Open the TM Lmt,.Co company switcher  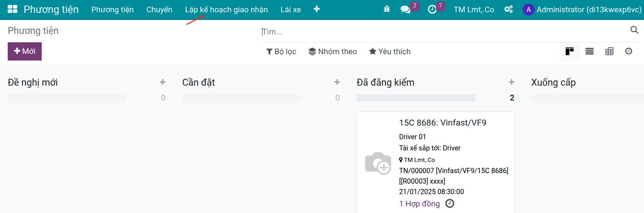pyautogui.click(x=474, y=9)
